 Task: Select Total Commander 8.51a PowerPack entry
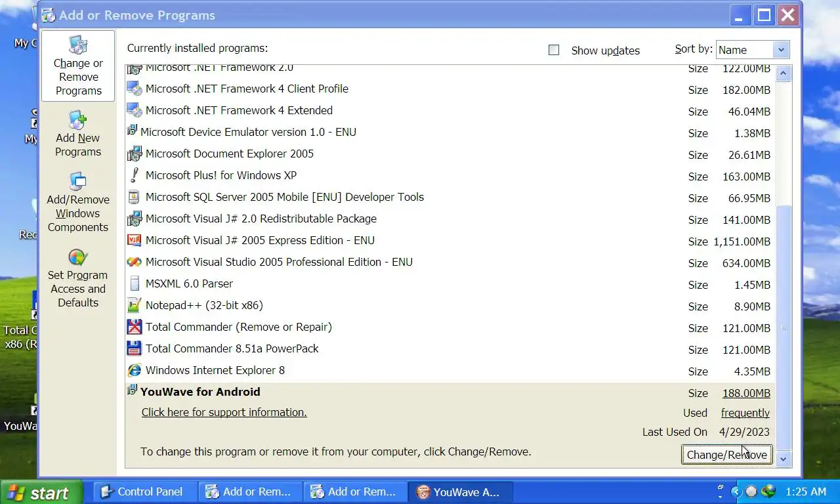(450, 348)
